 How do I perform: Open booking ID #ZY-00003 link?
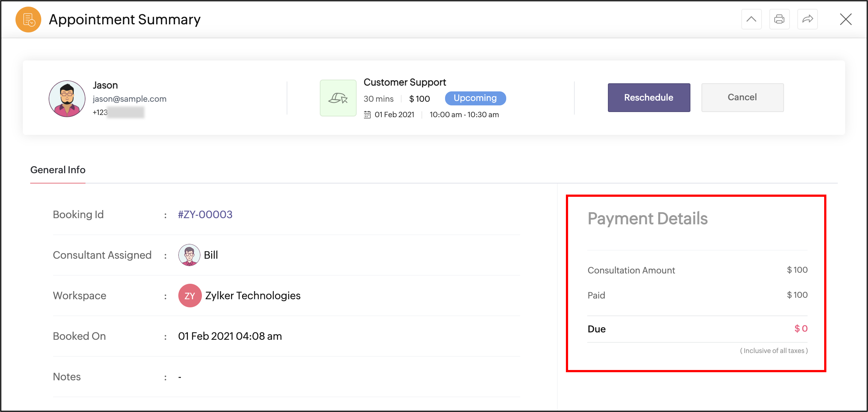click(x=205, y=214)
